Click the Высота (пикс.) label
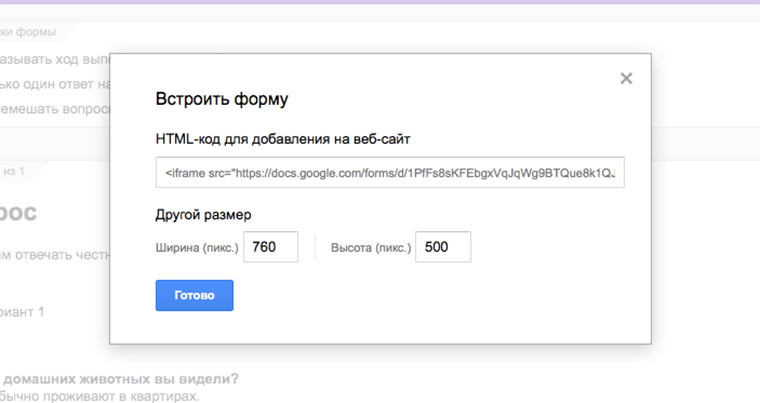 [x=369, y=248]
